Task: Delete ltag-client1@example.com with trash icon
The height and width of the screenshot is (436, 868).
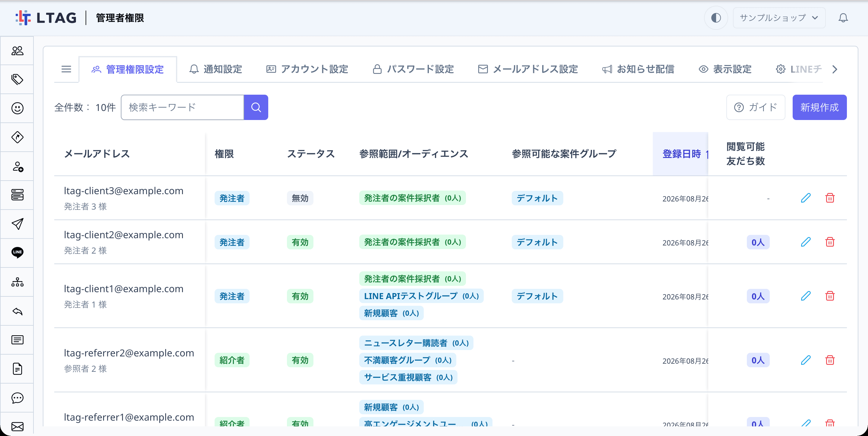Action: (x=830, y=296)
